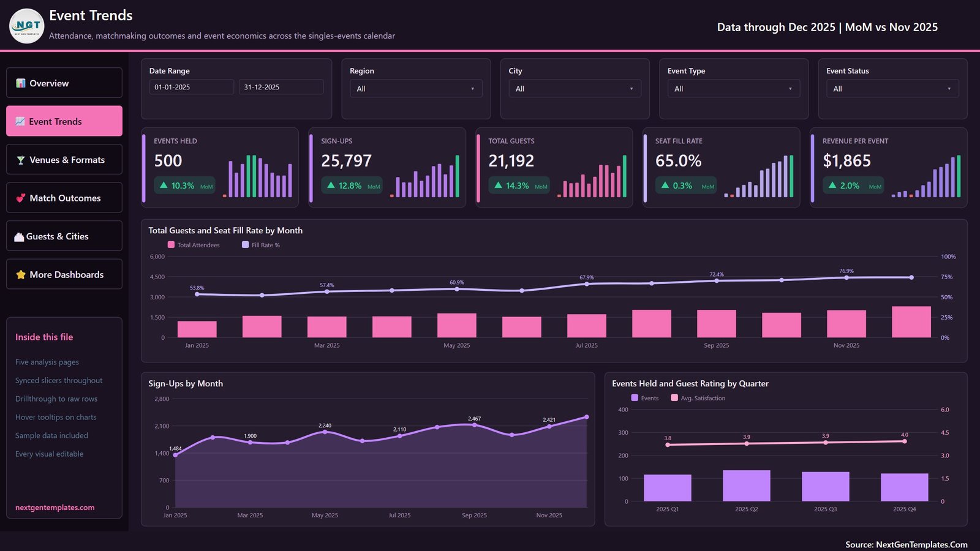Click the Events Held sparkline chart
980x551 pixels.
[x=257, y=176]
